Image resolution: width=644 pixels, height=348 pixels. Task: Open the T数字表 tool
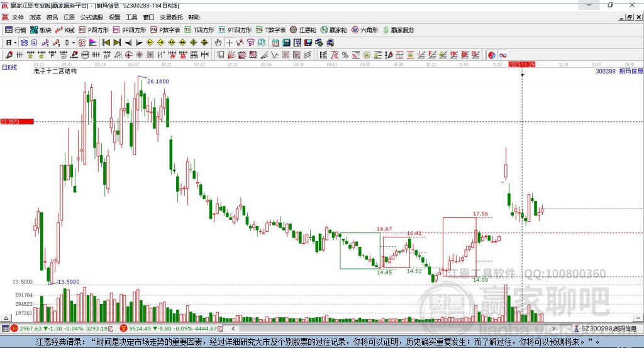tap(270, 30)
